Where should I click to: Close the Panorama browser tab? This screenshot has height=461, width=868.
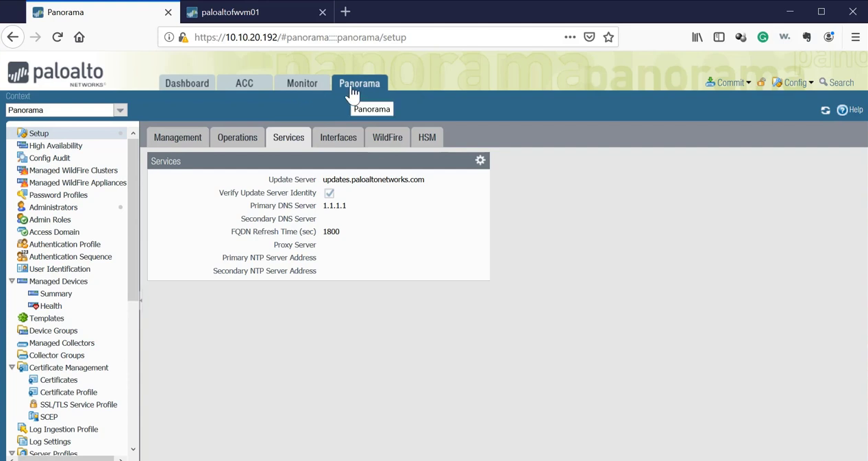168,12
